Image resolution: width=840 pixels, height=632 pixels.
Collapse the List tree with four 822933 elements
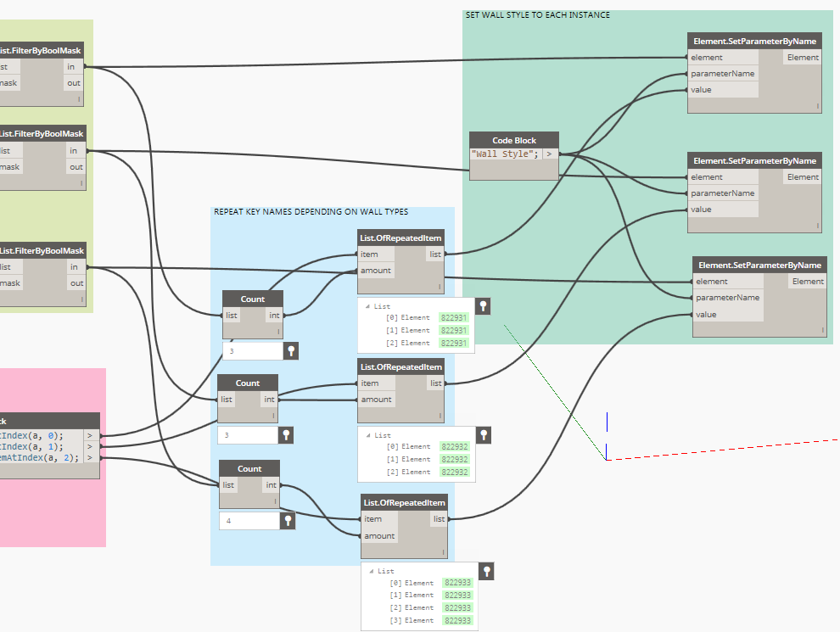pyautogui.click(x=372, y=571)
